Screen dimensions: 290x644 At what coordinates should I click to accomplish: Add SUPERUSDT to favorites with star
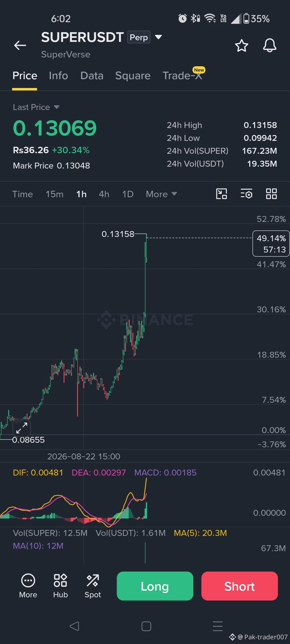[x=241, y=45]
